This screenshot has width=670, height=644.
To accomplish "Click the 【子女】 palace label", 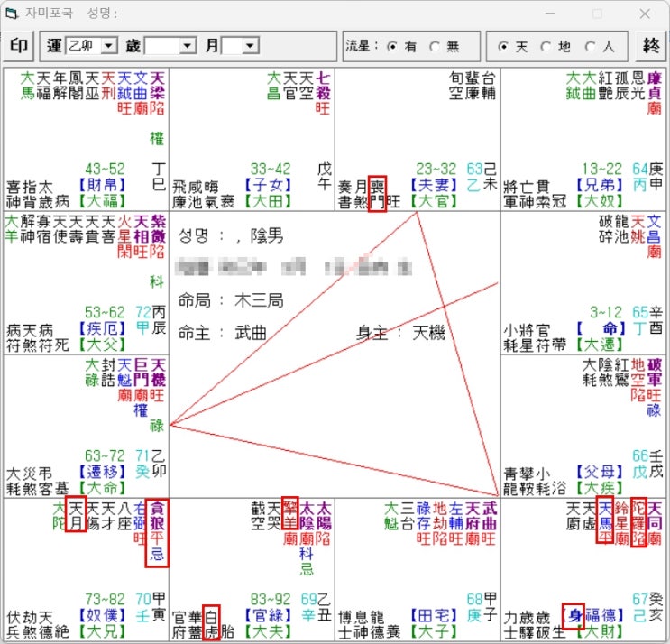I will tap(269, 185).
